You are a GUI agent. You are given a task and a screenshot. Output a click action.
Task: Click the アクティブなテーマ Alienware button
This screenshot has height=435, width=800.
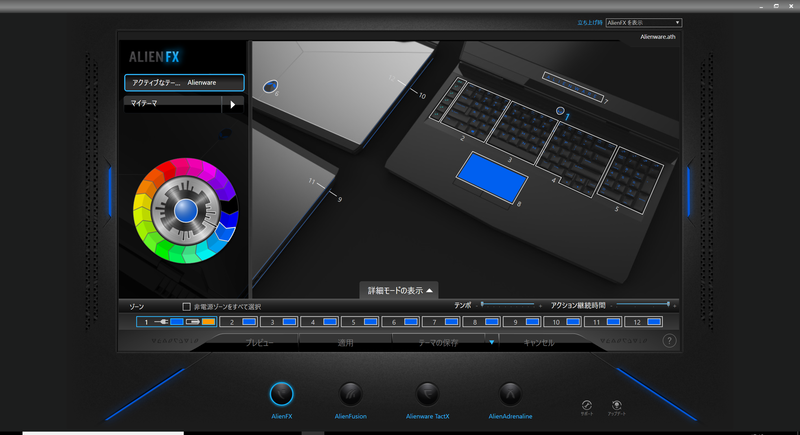[x=184, y=83]
